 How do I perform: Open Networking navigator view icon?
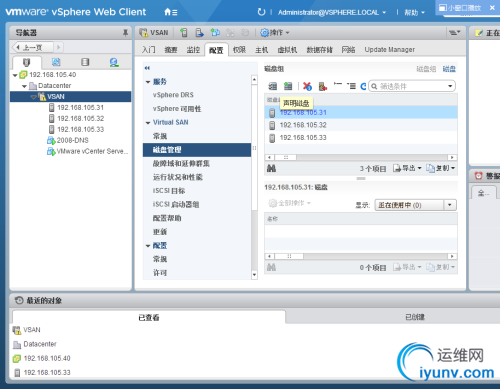coord(114,62)
